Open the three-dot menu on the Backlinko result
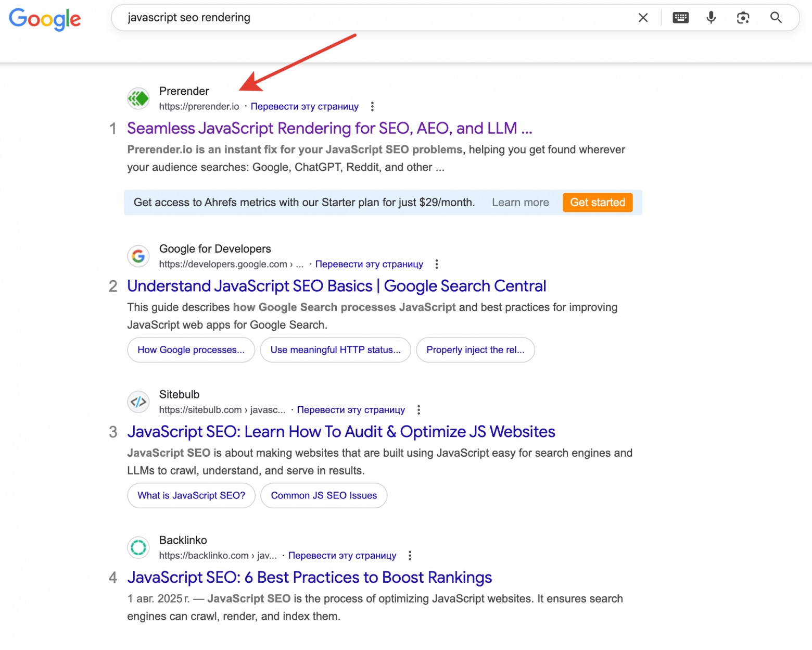 pos(410,555)
